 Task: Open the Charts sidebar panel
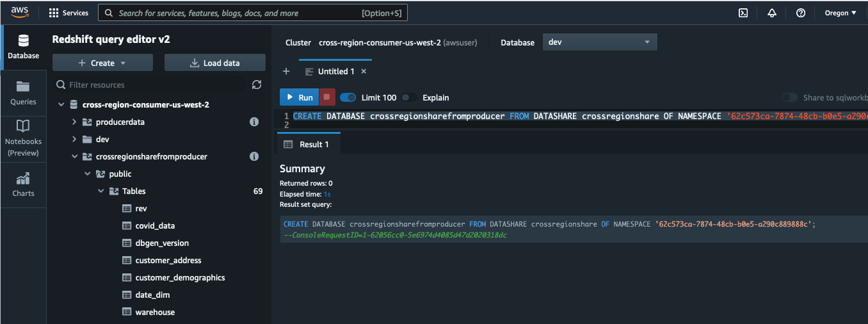click(x=24, y=184)
